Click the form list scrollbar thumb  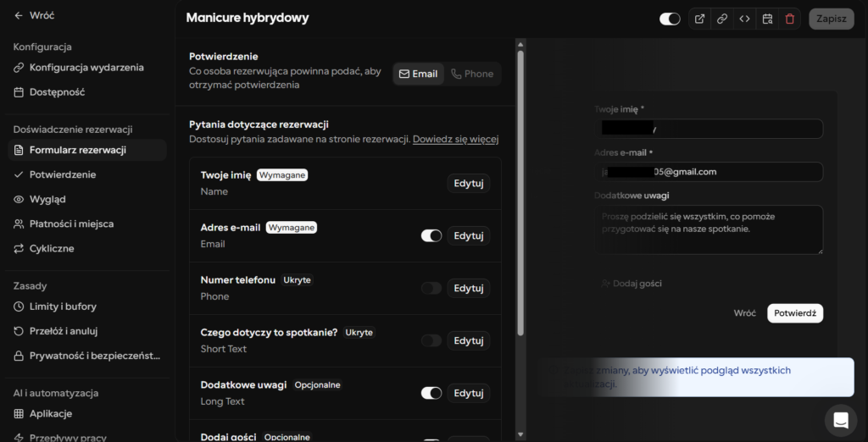coord(520,192)
